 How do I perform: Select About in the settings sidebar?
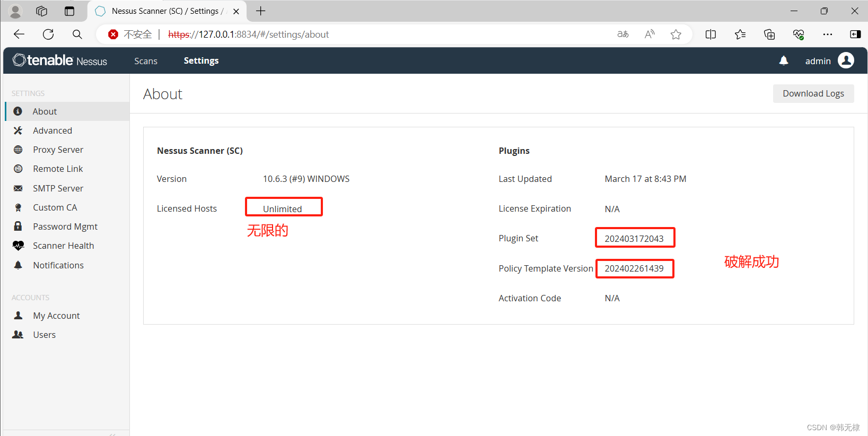[x=67, y=111]
